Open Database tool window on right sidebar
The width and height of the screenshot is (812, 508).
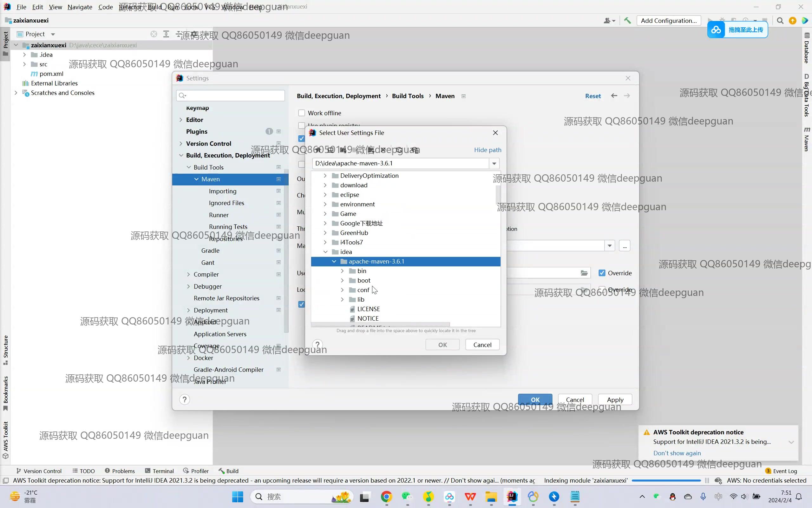click(x=807, y=48)
